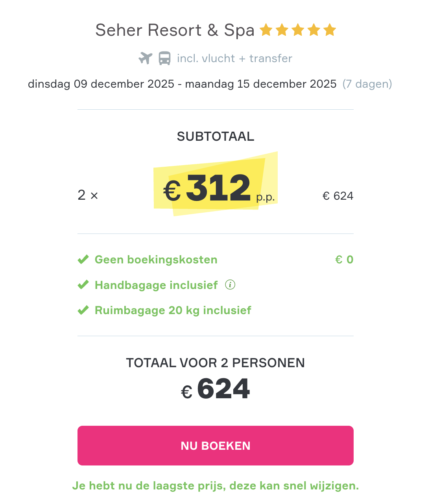Click the fifth gold rating star
The image size is (439, 504).
pos(330,30)
